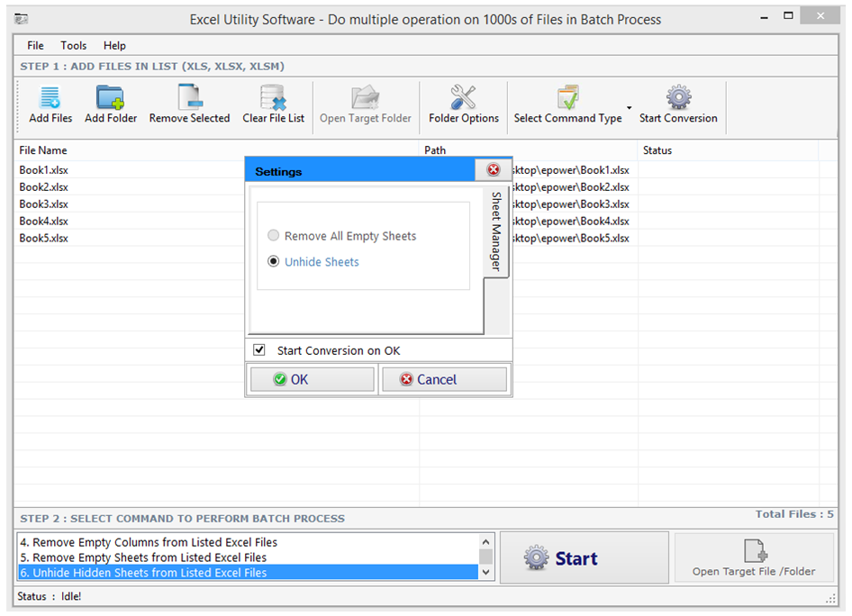
Task: Open Folder Options tools icon
Action: click(463, 98)
